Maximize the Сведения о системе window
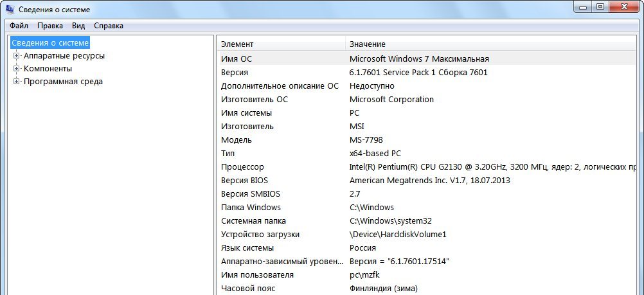The width and height of the screenshot is (644, 295). 600,7
